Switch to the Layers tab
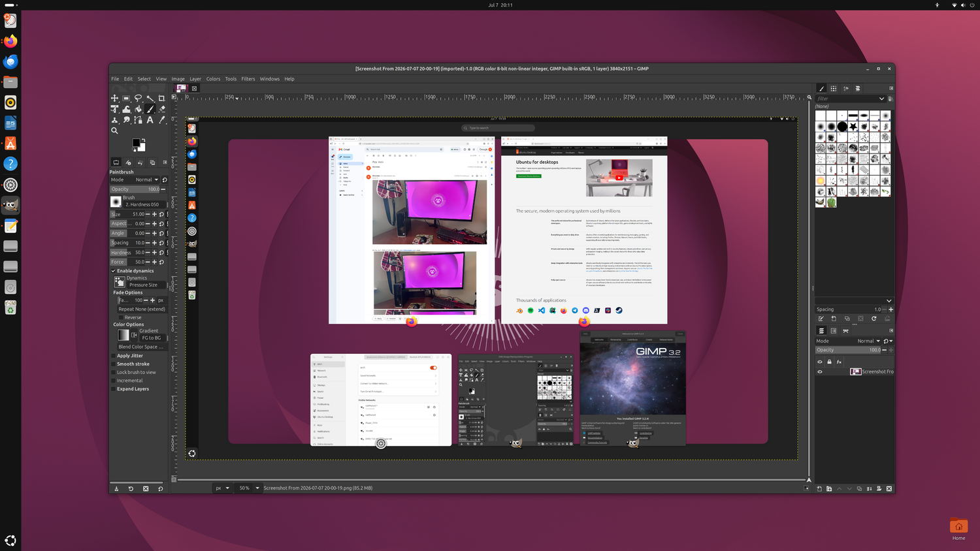980x551 pixels. tap(821, 331)
